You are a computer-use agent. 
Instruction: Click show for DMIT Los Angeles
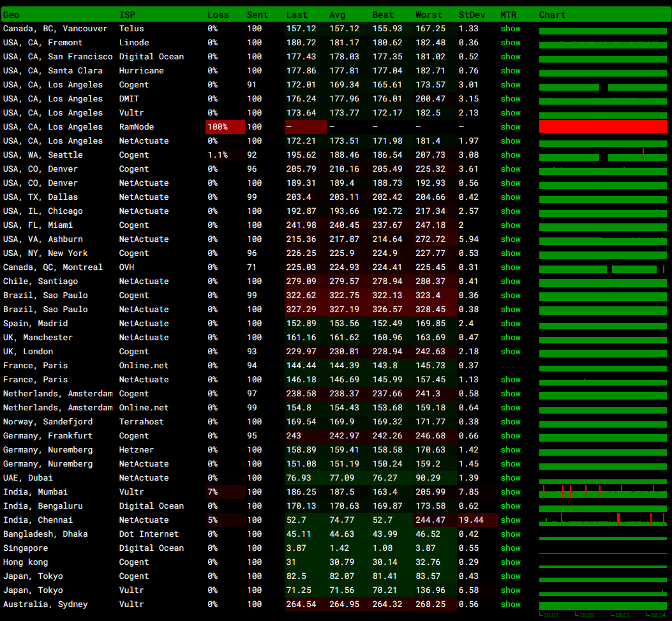click(x=511, y=99)
